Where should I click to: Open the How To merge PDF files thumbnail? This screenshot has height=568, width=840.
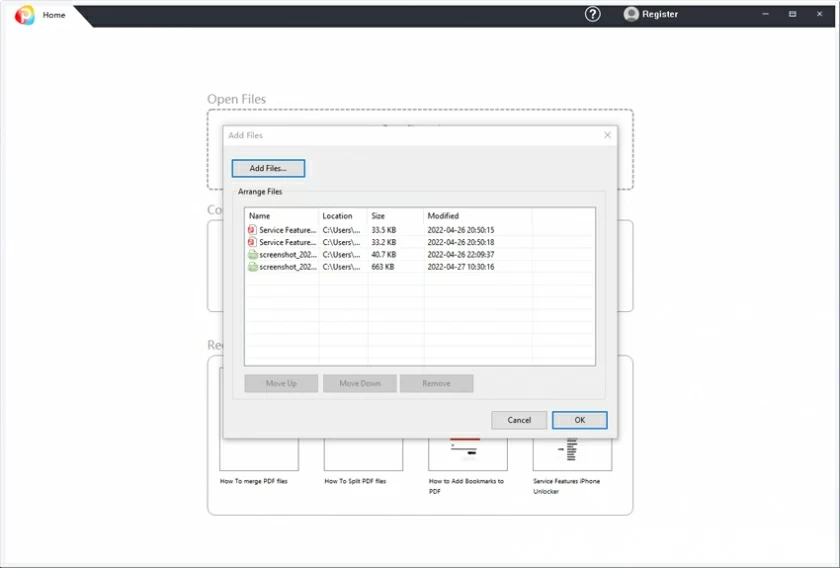coord(259,453)
